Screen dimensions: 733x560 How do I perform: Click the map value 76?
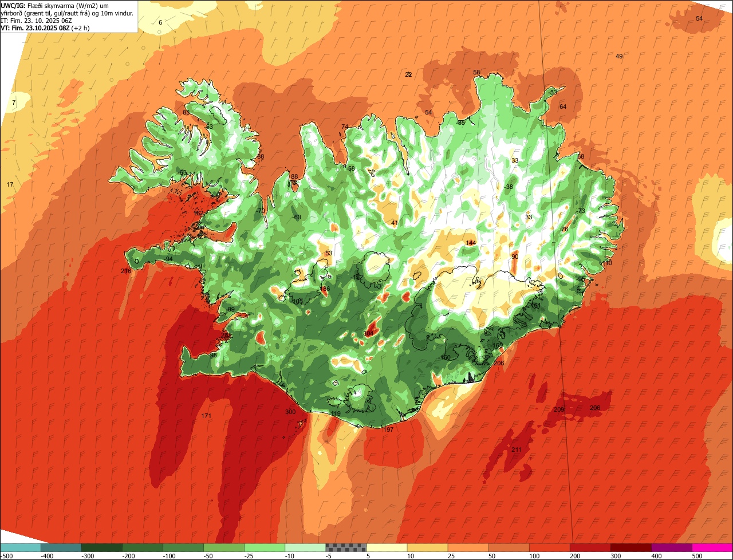click(x=565, y=229)
